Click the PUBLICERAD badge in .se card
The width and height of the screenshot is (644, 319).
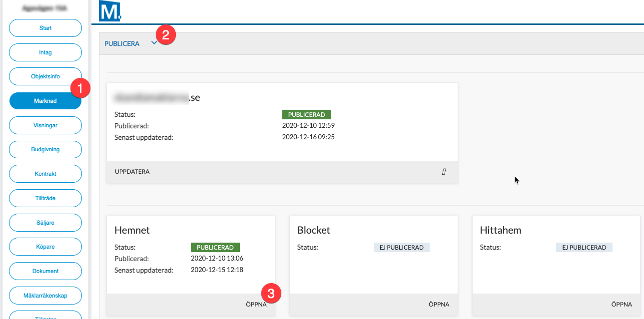coord(307,115)
